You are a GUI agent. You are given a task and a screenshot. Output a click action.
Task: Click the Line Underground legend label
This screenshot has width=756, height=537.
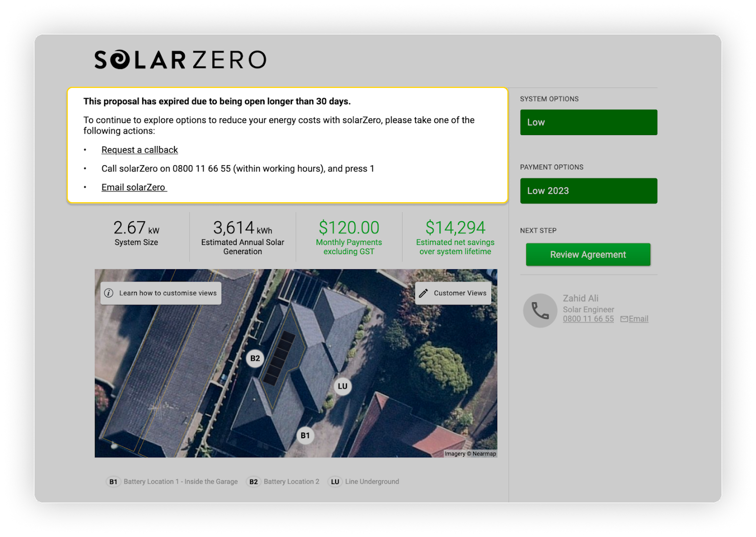(x=372, y=482)
